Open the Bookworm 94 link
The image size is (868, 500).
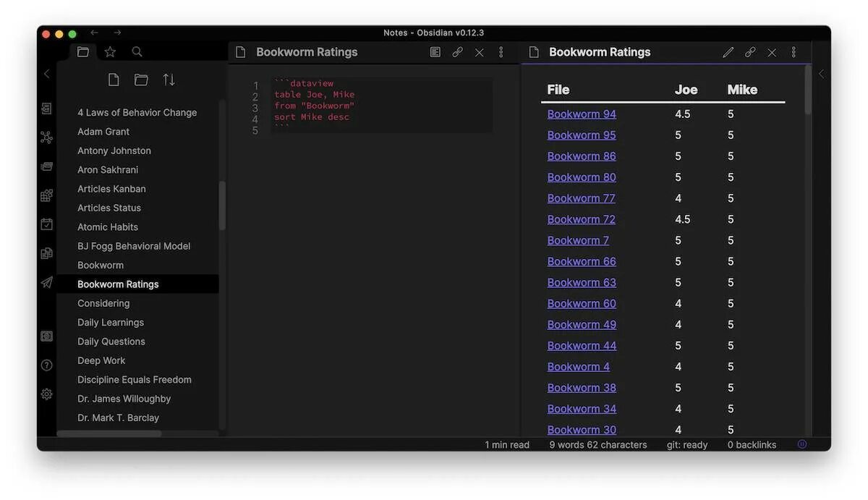(582, 114)
